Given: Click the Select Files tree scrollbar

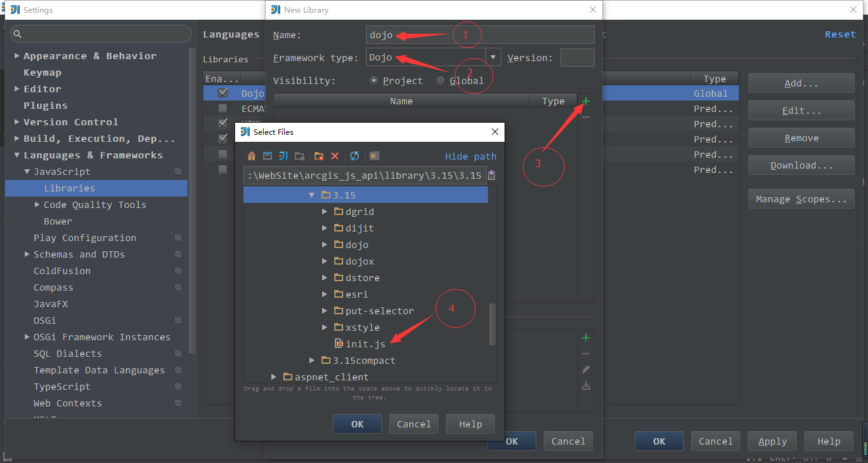Looking at the screenshot, I should click(492, 324).
